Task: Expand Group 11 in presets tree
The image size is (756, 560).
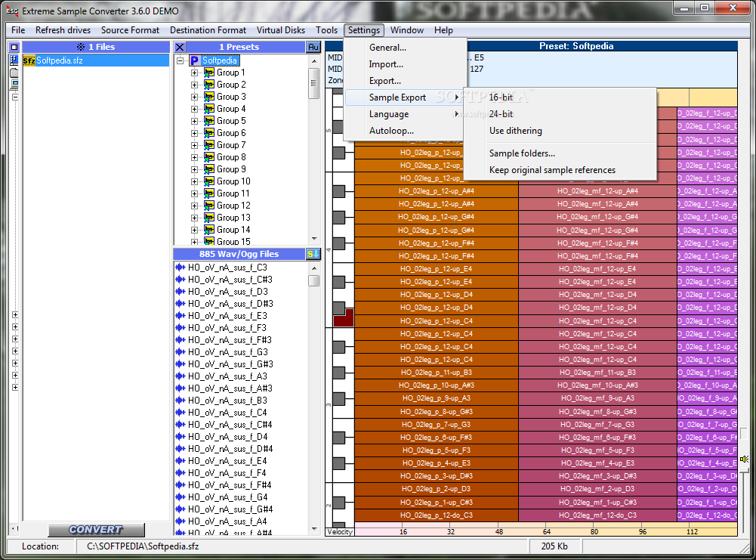Action: [194, 193]
